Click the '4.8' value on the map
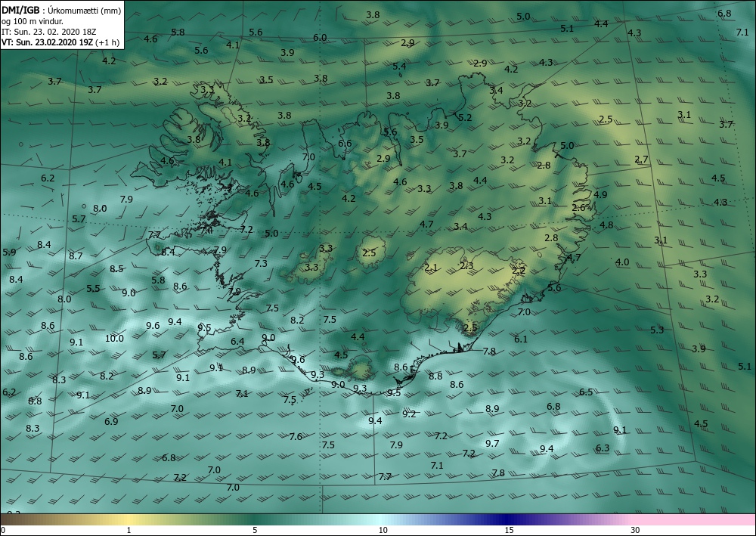 pyautogui.click(x=606, y=225)
